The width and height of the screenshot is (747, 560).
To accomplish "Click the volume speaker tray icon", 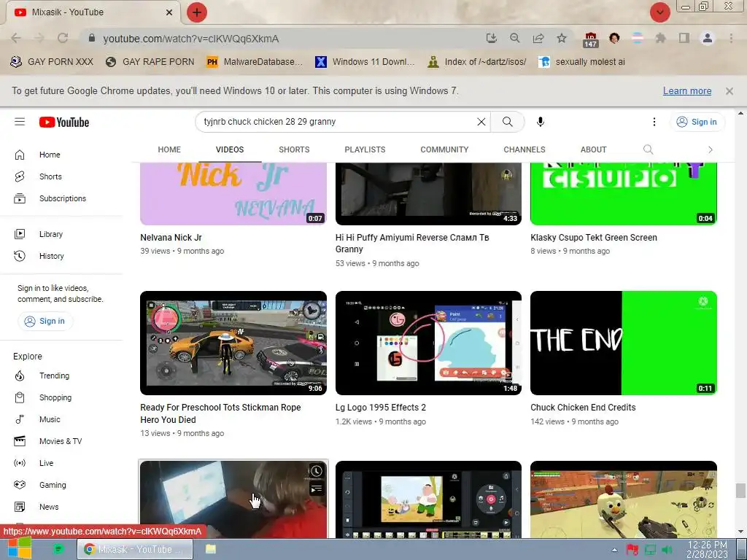I will tap(667, 551).
